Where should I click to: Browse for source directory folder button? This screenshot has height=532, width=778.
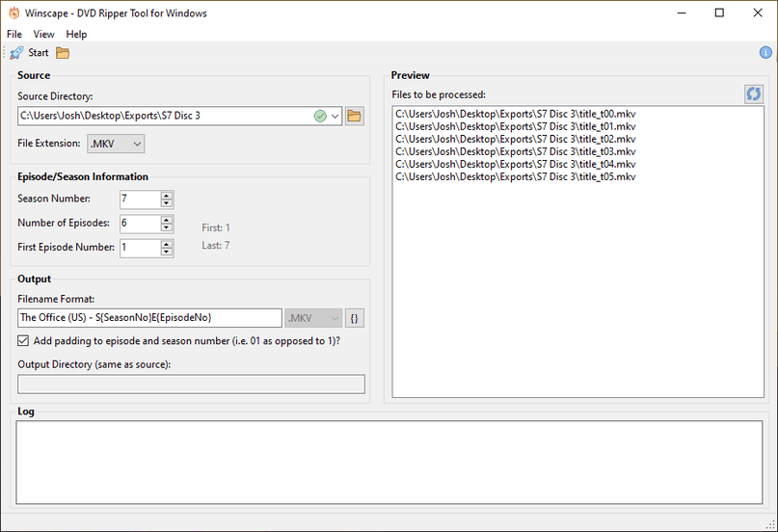coord(354,117)
